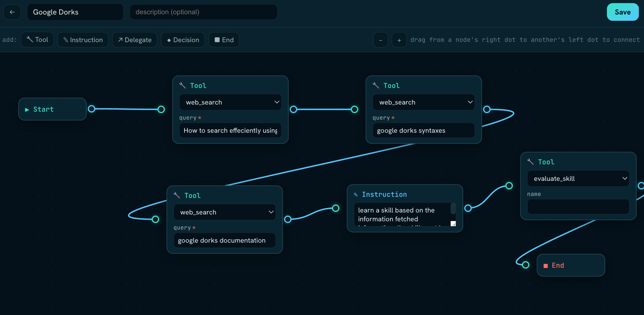
Task: Add a new Instruction node from toolbar
Action: pos(83,40)
